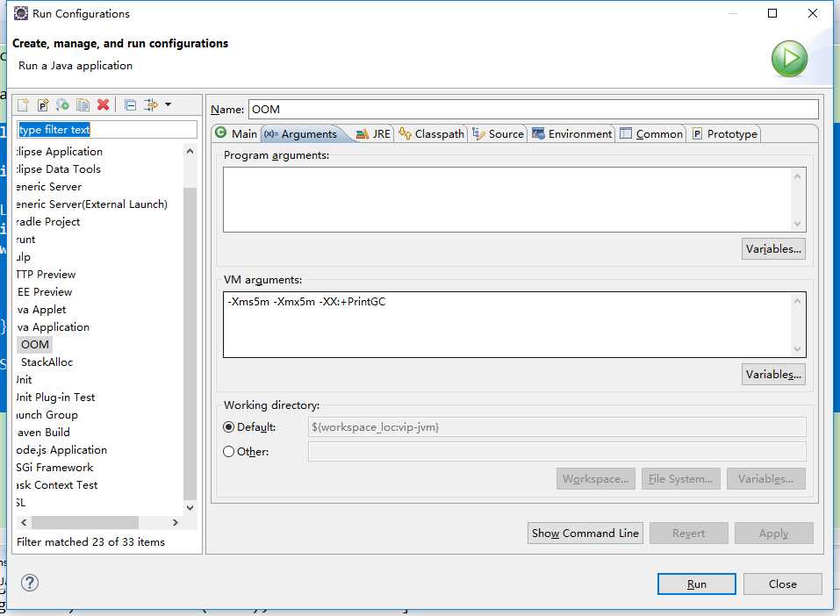The width and height of the screenshot is (840, 616).
Task: Select Task Context Test entry
Action: pos(57,484)
